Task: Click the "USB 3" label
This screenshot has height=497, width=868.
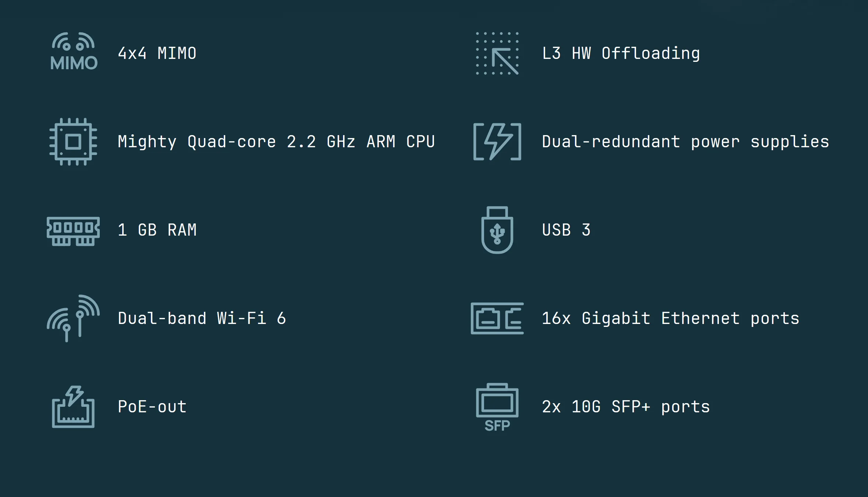Action: [x=566, y=230]
